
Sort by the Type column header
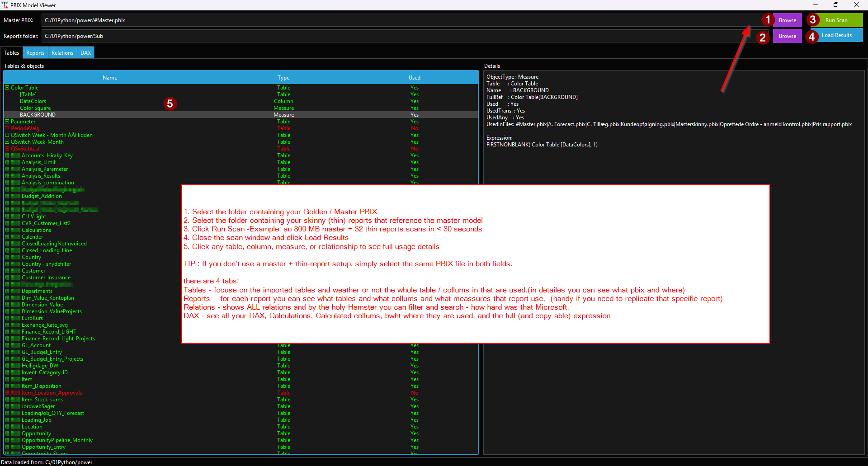pyautogui.click(x=283, y=78)
